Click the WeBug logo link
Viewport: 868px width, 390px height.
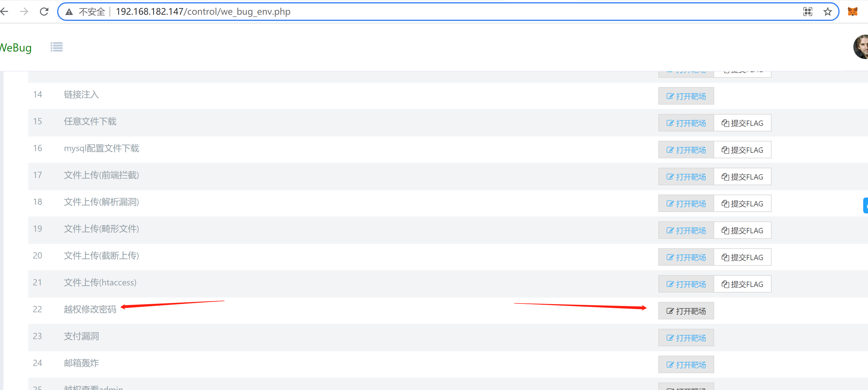click(x=16, y=47)
